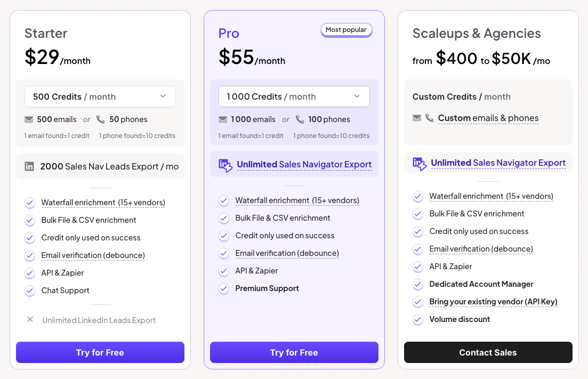Click the Chat Support checkmark in Starter
Viewport: 588px width, 379px height.
click(x=30, y=291)
